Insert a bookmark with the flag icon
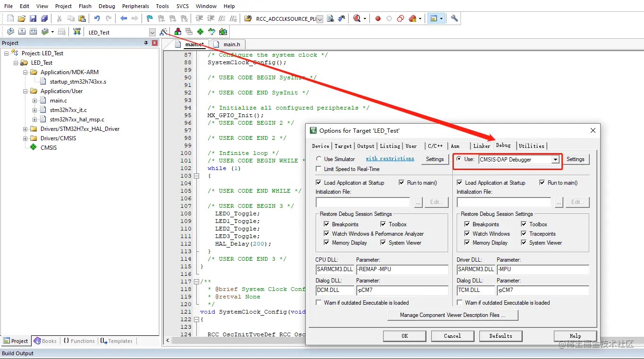The image size is (644, 359). (150, 18)
